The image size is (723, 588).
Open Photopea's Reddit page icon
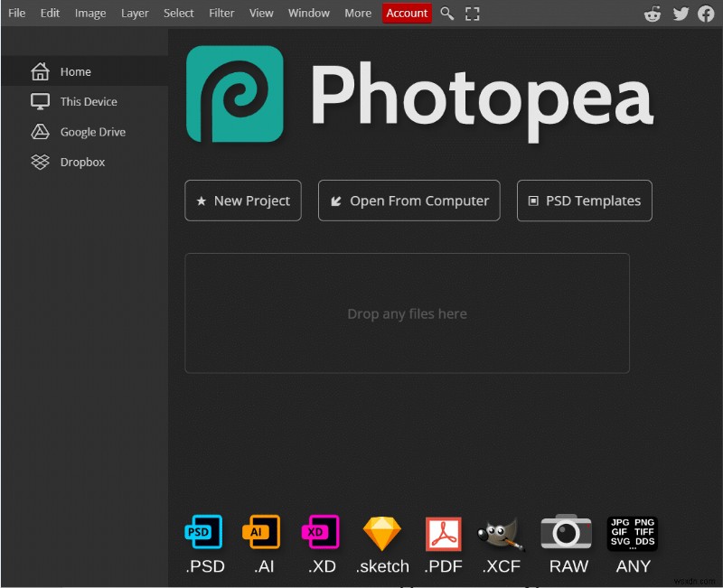(x=652, y=14)
